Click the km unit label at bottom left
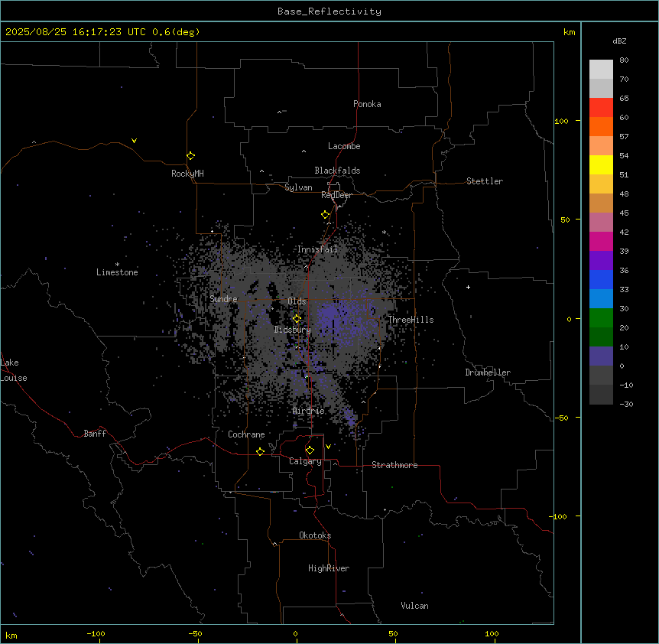This screenshot has height=644, width=659. click(11, 635)
